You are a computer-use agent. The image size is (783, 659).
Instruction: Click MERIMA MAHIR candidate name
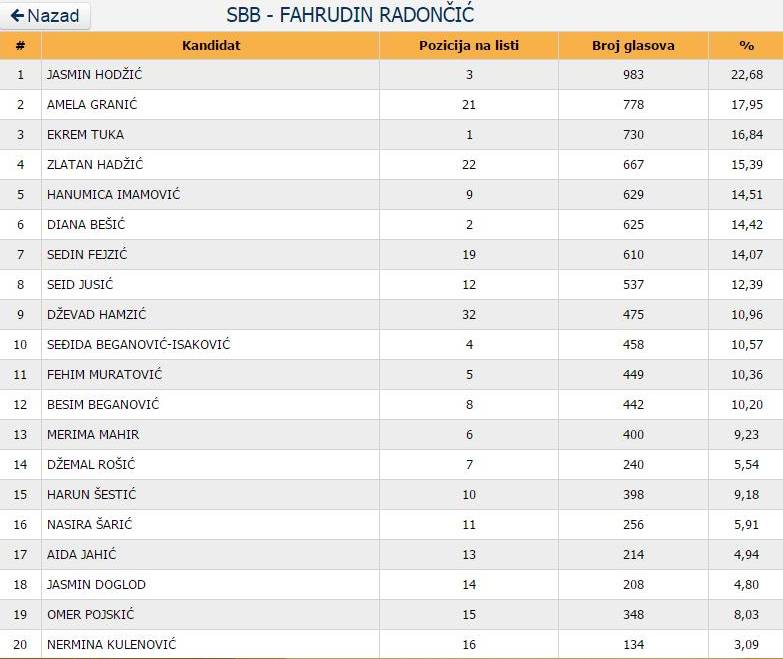93,435
